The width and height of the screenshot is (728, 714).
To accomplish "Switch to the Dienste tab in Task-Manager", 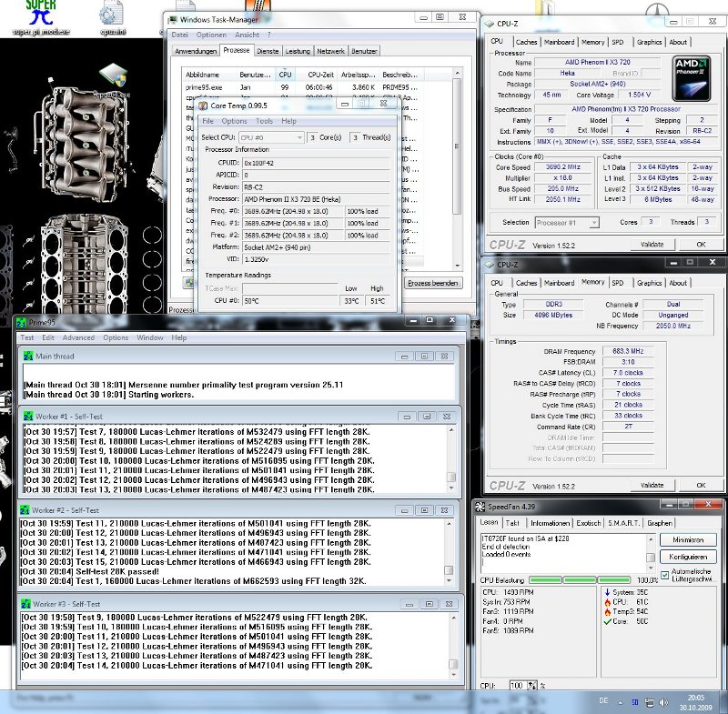I will pos(268,51).
